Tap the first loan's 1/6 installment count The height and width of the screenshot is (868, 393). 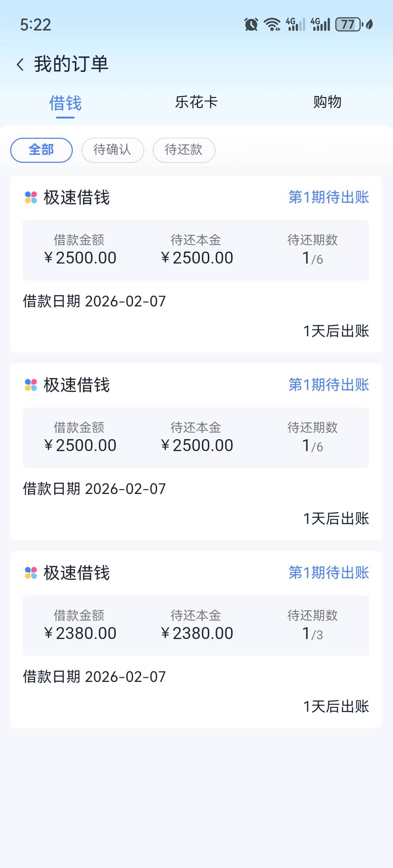[x=313, y=258]
